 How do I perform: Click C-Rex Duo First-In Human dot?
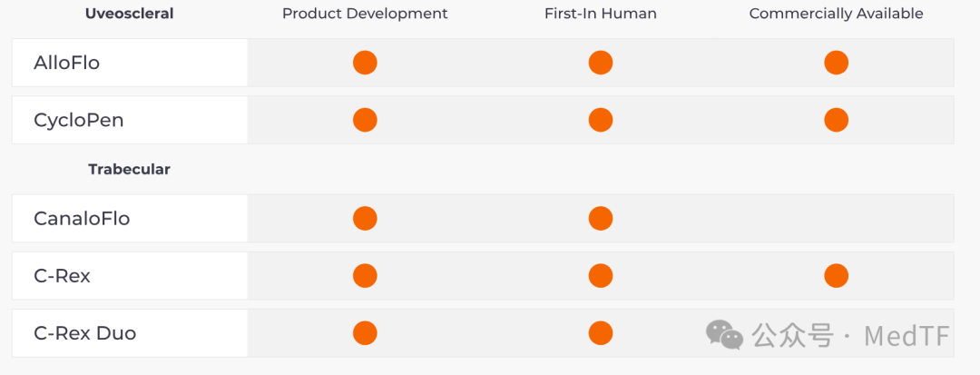[x=601, y=333]
